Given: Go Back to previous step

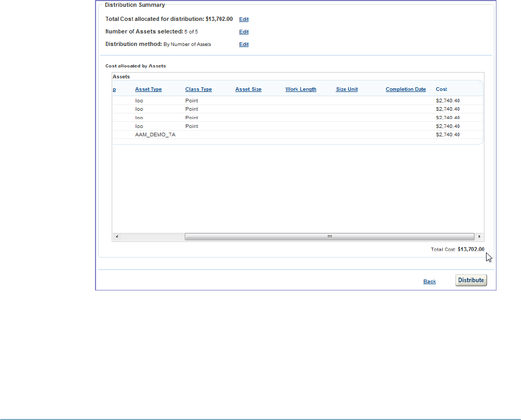Looking at the screenshot, I should pos(429,282).
